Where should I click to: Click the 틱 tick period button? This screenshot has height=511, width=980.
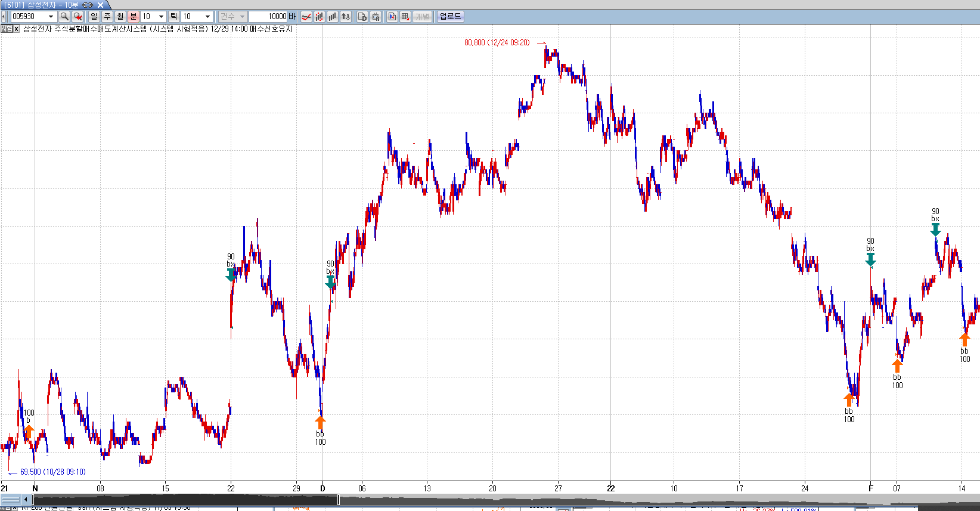pyautogui.click(x=174, y=17)
